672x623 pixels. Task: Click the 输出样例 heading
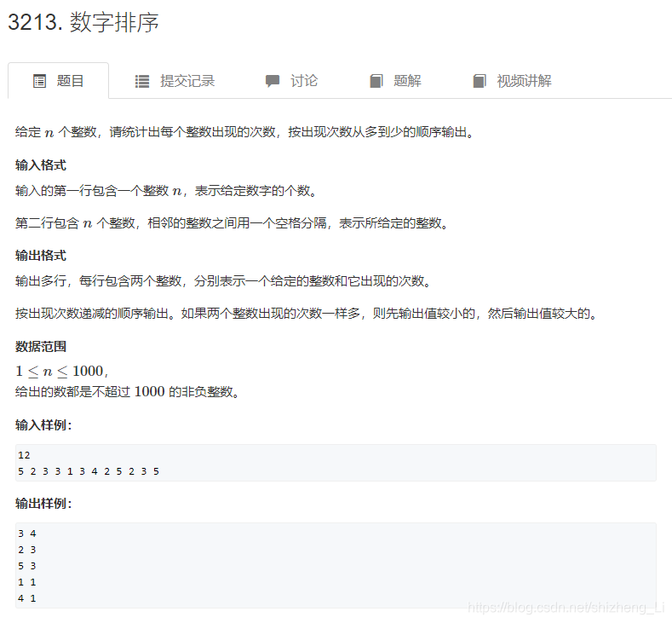pyautogui.click(x=43, y=504)
